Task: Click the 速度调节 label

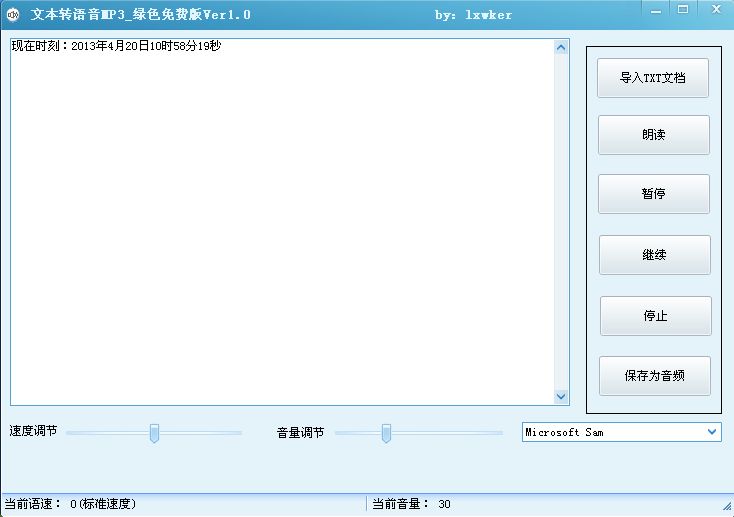Action: point(33,431)
